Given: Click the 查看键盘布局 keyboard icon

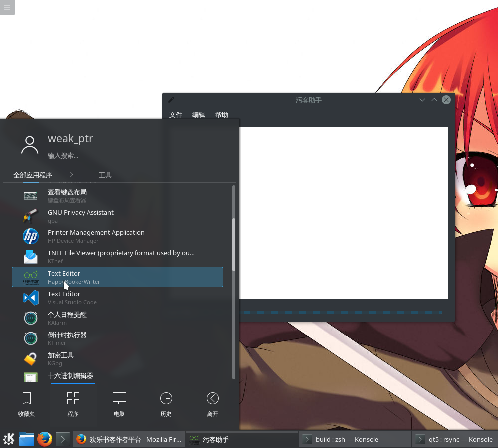Looking at the screenshot, I should pyautogui.click(x=31, y=196).
